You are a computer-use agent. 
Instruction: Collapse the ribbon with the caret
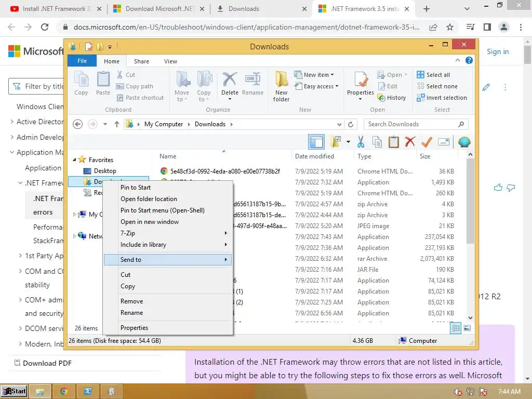pyautogui.click(x=458, y=60)
